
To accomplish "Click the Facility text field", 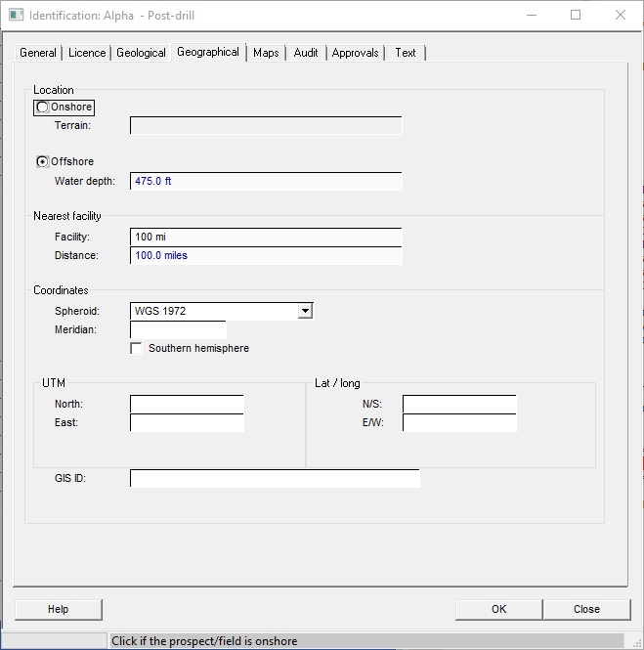I will pyautogui.click(x=266, y=238).
